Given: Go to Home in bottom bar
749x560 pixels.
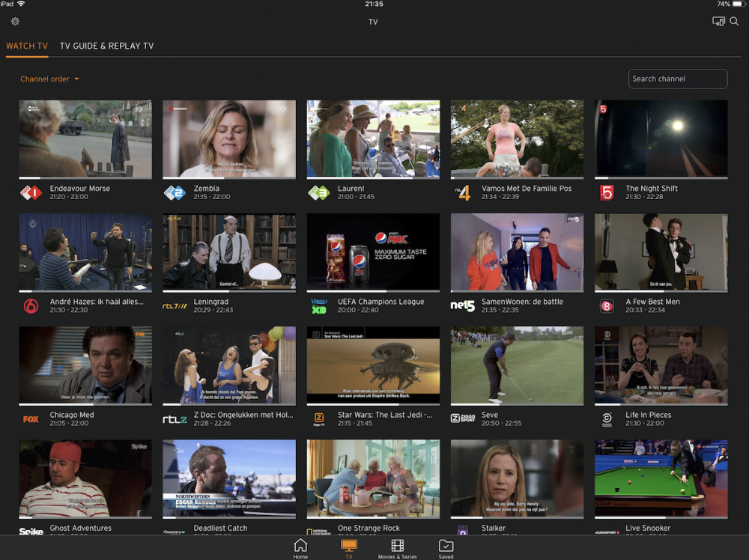Looking at the screenshot, I should (300, 549).
